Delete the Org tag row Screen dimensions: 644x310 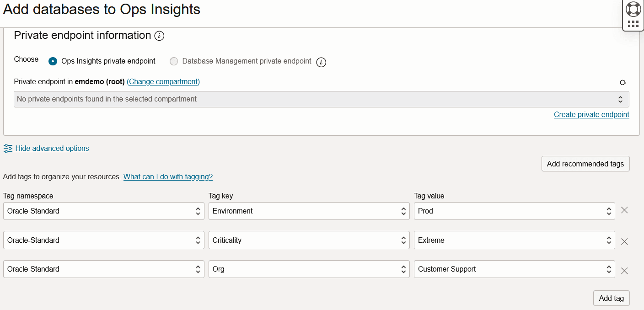(x=624, y=271)
